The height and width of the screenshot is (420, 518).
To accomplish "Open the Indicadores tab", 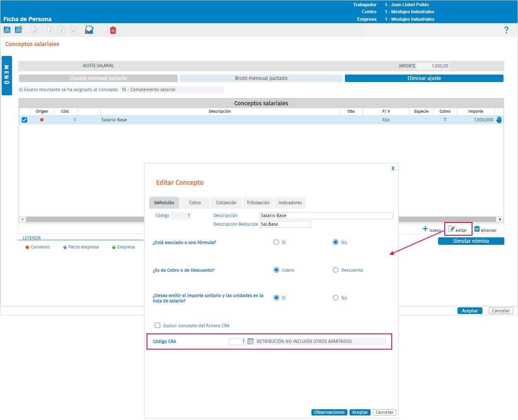I will pos(290,203).
